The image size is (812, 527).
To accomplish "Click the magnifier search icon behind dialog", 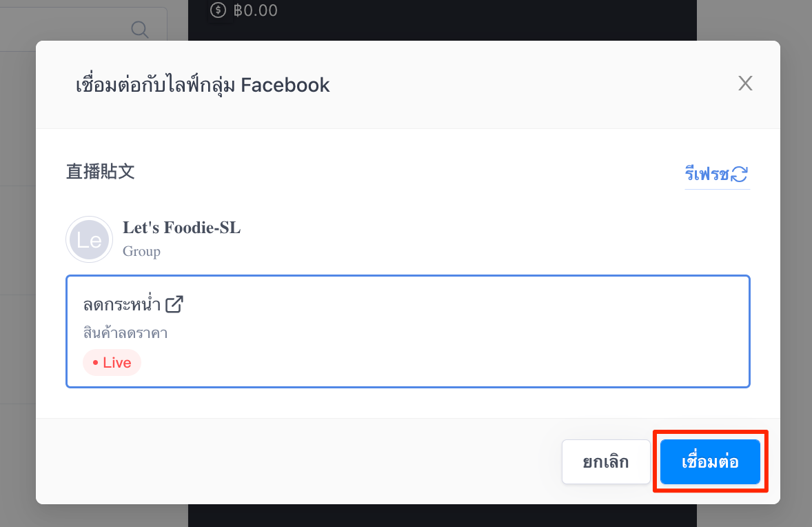I will (x=140, y=30).
